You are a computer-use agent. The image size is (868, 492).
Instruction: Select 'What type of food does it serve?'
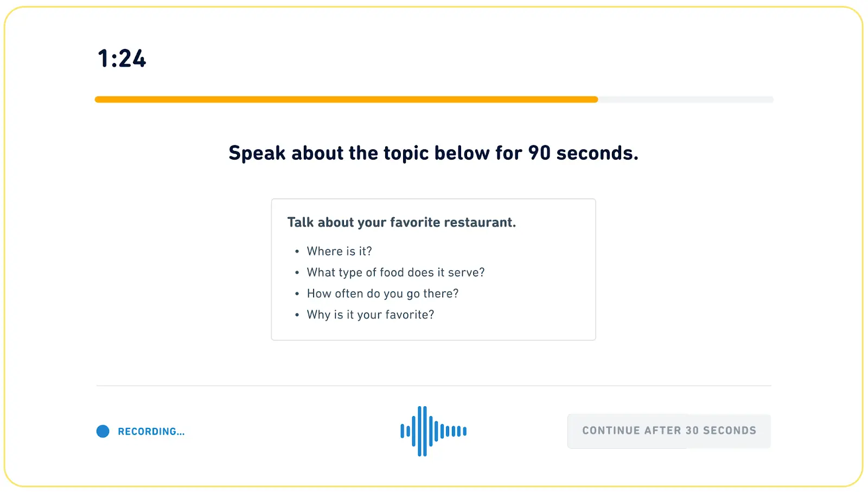pyautogui.click(x=395, y=273)
